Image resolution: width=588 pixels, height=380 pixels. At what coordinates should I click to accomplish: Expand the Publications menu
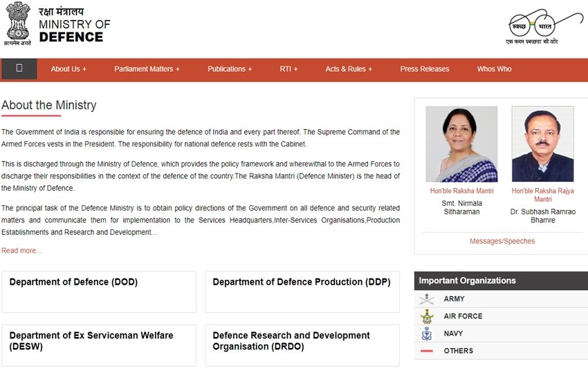(x=230, y=69)
